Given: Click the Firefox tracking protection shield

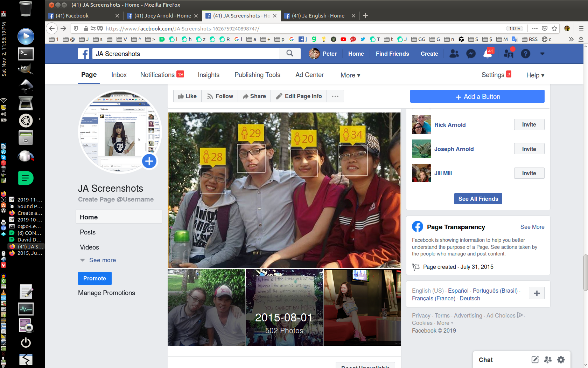Looking at the screenshot, I should [76, 28].
